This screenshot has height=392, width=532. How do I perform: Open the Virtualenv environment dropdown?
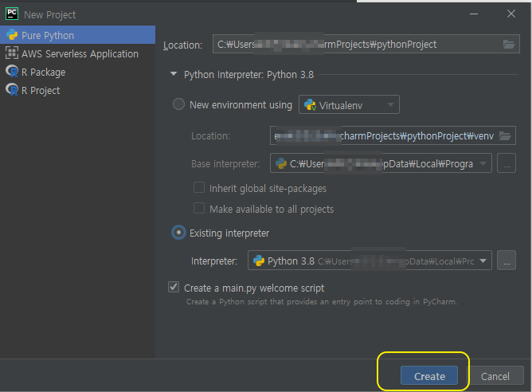pyautogui.click(x=349, y=105)
